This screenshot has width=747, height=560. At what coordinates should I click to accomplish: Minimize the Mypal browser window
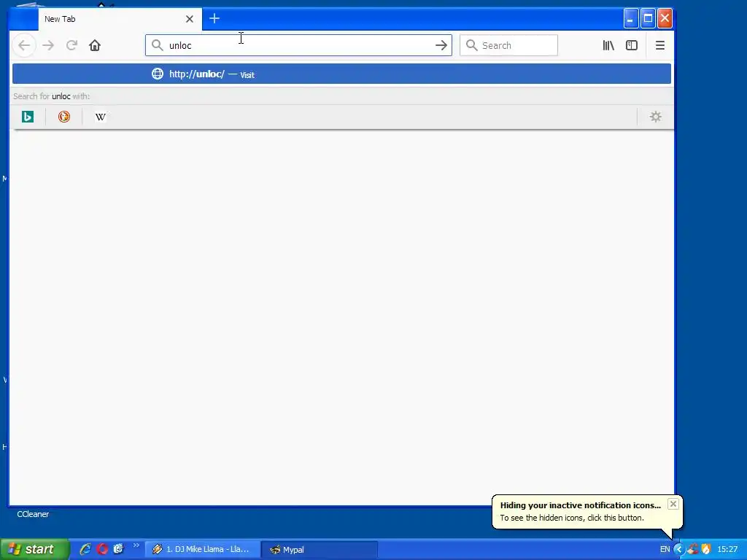[630, 19]
